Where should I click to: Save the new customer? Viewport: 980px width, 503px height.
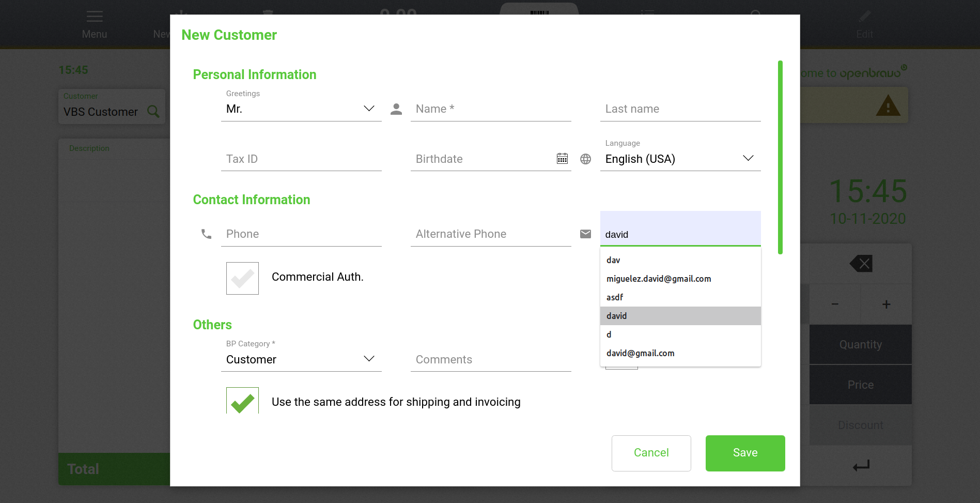[x=745, y=453]
